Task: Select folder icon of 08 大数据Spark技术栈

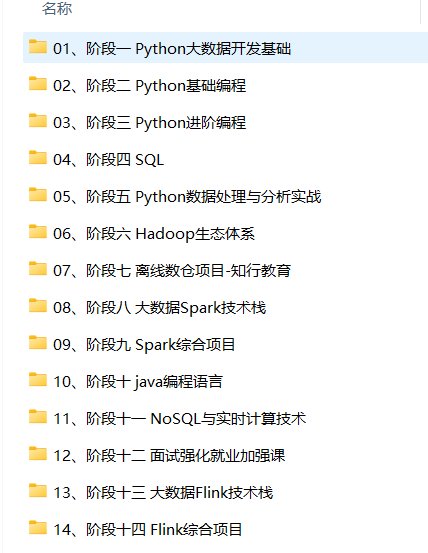Action: click(x=37, y=306)
